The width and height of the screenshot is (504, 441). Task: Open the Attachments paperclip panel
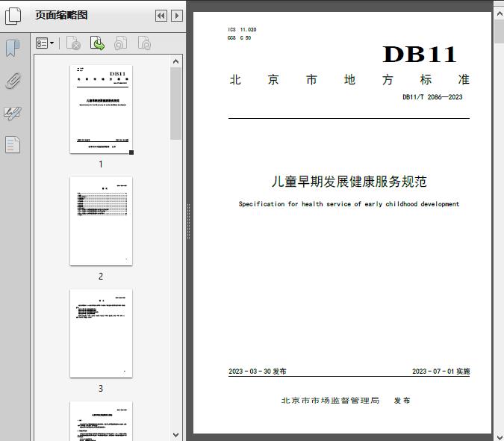pos(13,81)
